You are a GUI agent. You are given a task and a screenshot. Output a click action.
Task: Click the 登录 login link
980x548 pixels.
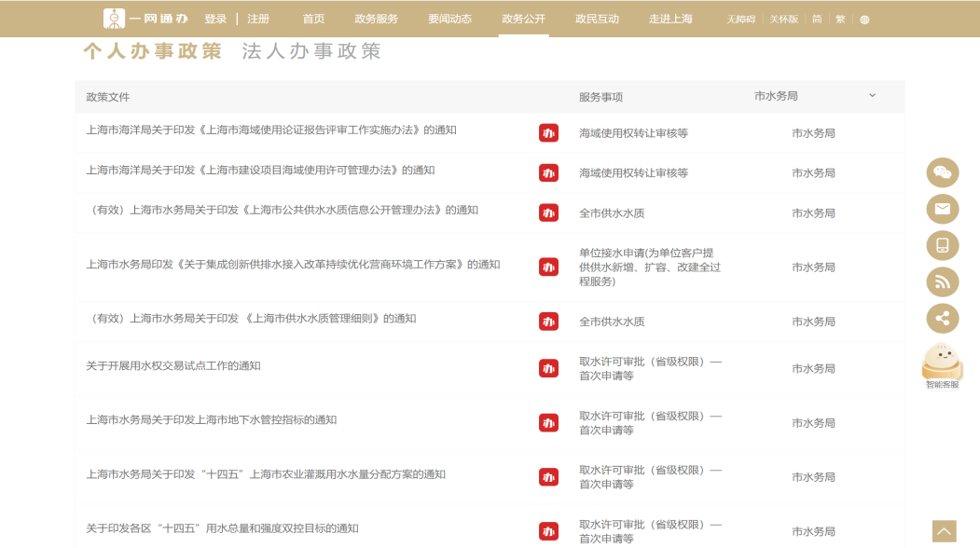(215, 19)
